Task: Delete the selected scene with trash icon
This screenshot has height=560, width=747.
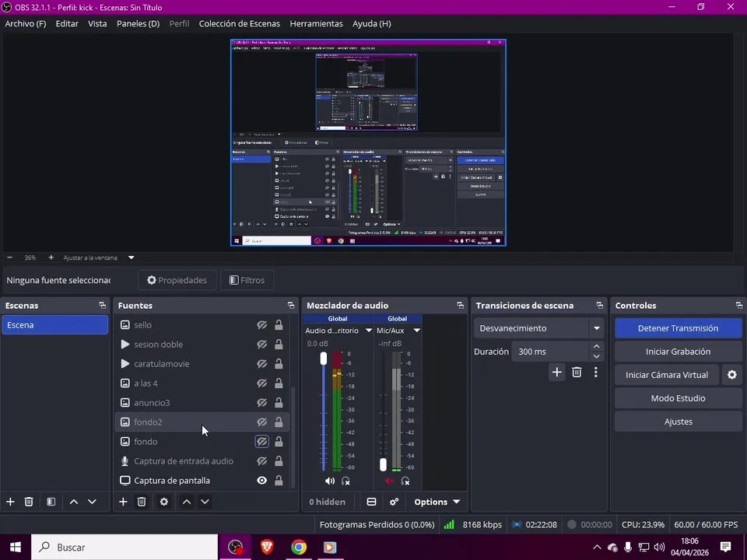Action: (29, 502)
